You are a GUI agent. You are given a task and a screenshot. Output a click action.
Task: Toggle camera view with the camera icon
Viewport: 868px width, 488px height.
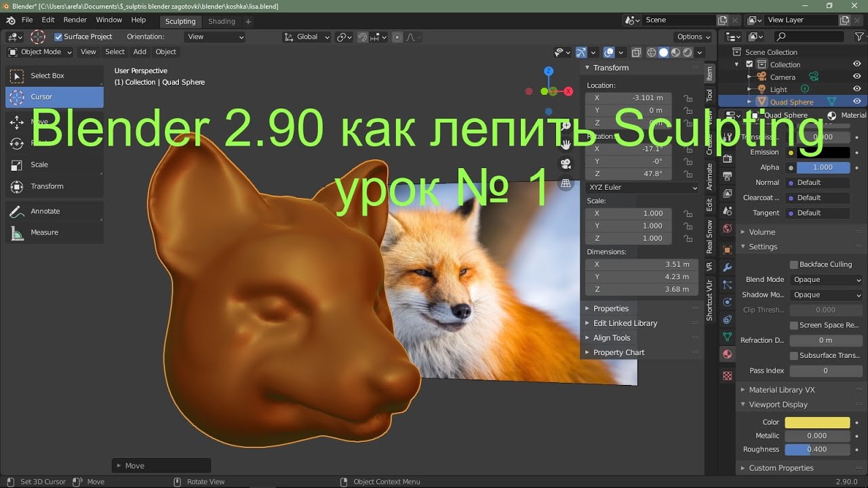coord(566,164)
